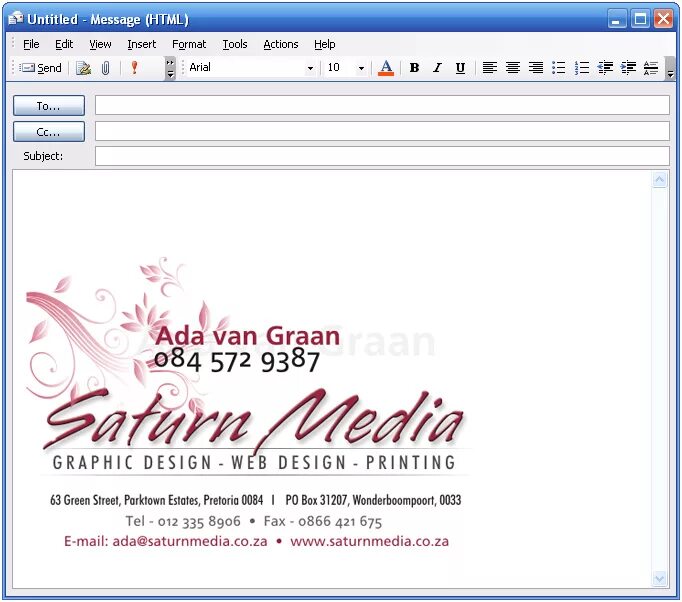The height and width of the screenshot is (602, 682).
Task: Click the message body scroll down arrow
Action: tap(659, 578)
